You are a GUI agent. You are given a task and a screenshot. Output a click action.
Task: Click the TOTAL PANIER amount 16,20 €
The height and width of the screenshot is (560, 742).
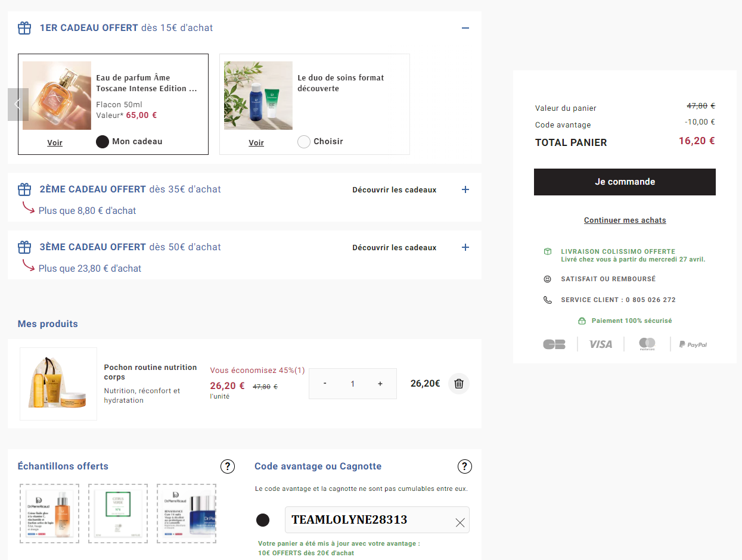(697, 141)
